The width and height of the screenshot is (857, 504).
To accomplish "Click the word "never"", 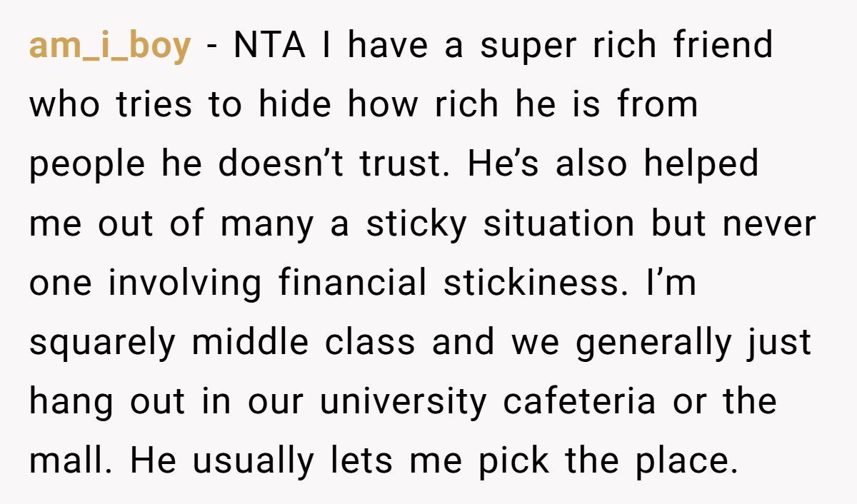I will click(768, 224).
